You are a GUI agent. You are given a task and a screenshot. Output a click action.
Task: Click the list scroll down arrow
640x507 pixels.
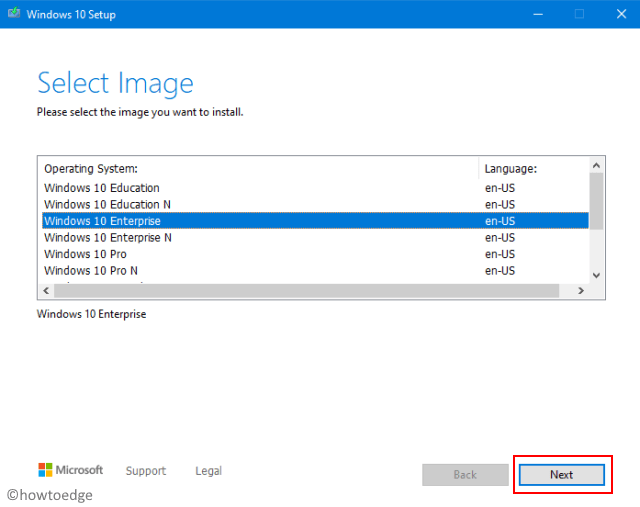[596, 276]
